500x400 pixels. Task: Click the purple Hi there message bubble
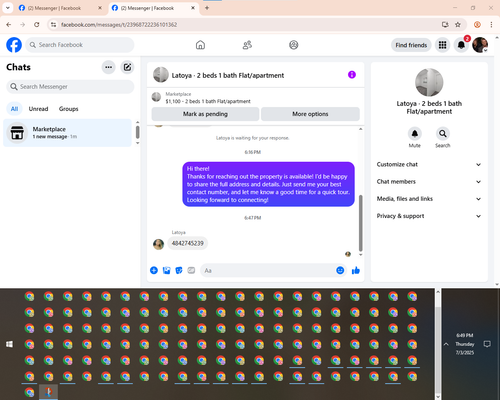click(x=268, y=184)
